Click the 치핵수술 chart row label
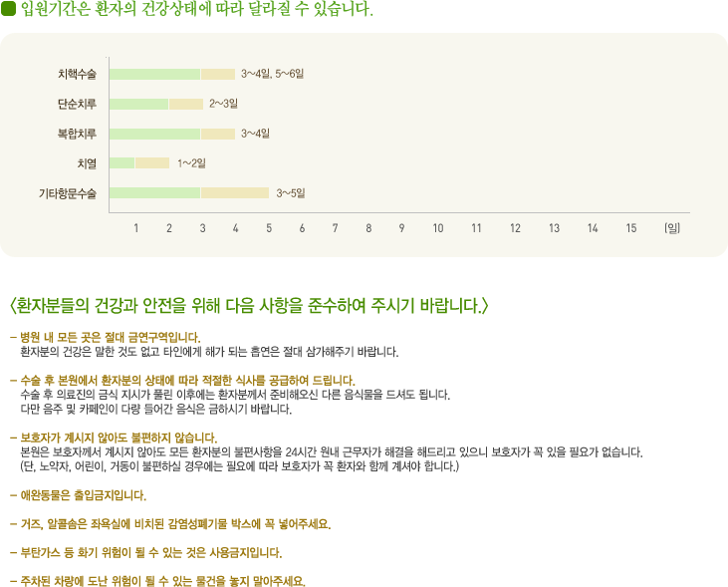This screenshot has width=728, height=587. point(77,74)
